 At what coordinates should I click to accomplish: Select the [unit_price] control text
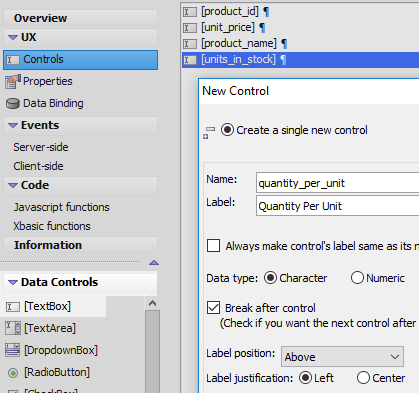click(228, 27)
